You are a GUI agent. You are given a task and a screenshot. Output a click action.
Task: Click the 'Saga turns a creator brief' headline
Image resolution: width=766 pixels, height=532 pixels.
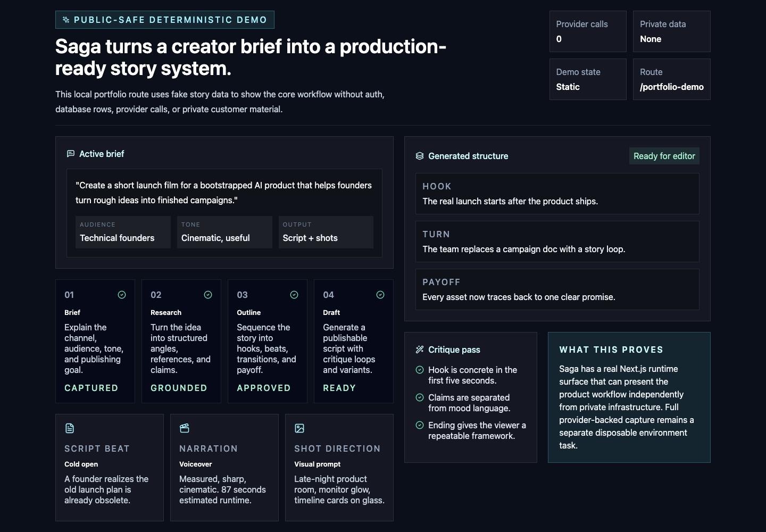(x=251, y=57)
